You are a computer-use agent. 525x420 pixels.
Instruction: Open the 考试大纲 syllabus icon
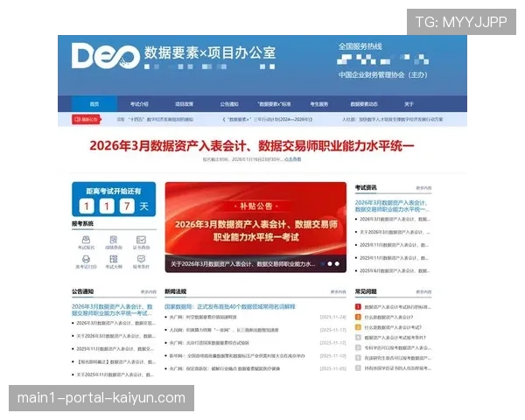point(114,262)
